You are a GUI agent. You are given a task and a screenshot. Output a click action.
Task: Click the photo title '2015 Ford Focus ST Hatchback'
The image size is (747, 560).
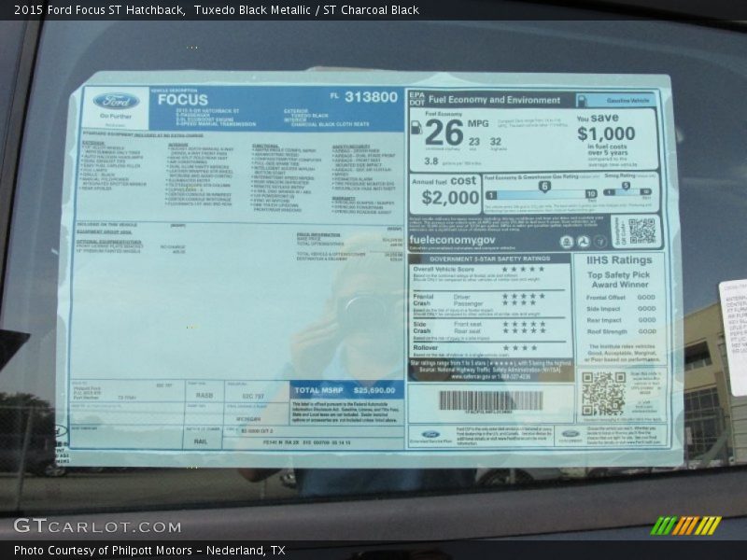point(99,10)
